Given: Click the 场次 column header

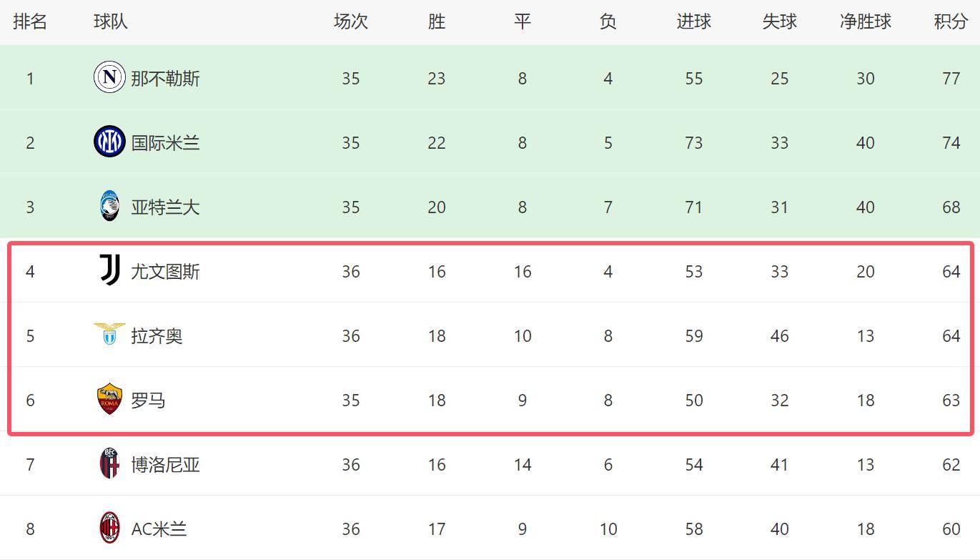Looking at the screenshot, I should point(350,21).
